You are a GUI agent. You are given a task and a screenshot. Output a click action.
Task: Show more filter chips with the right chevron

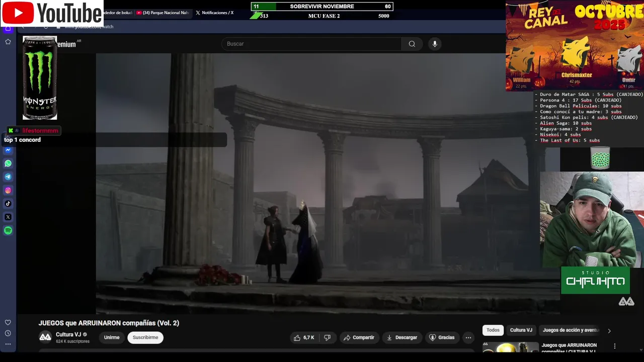(609, 331)
